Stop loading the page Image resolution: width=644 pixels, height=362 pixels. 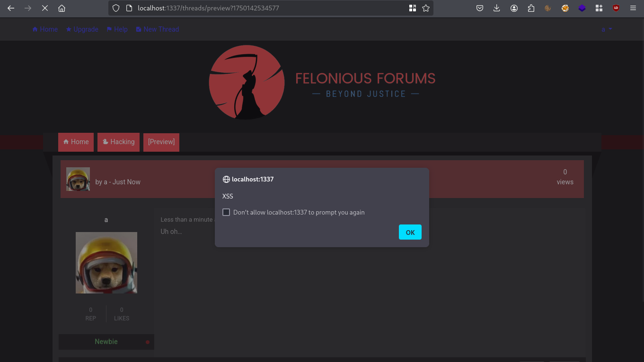(45, 8)
